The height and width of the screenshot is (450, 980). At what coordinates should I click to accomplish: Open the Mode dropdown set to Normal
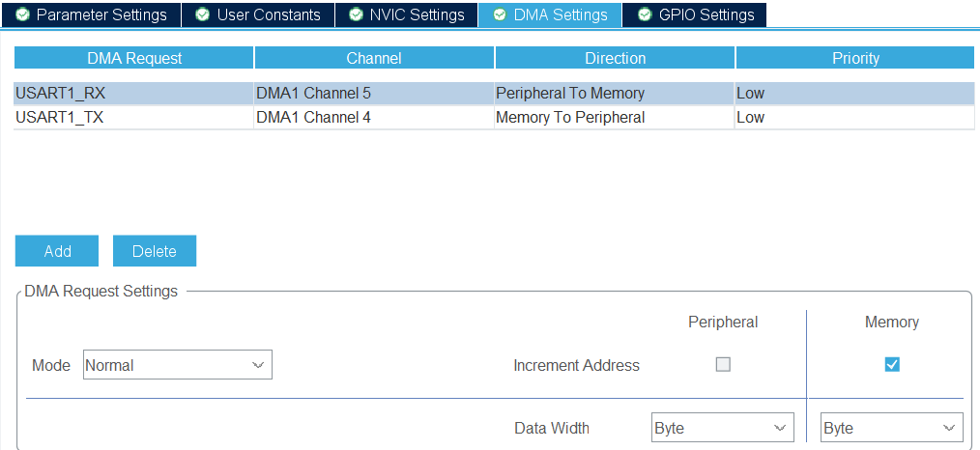coord(177,365)
